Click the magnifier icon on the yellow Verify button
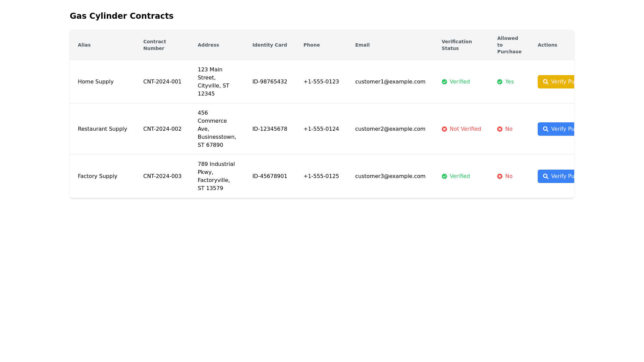 pos(546,82)
